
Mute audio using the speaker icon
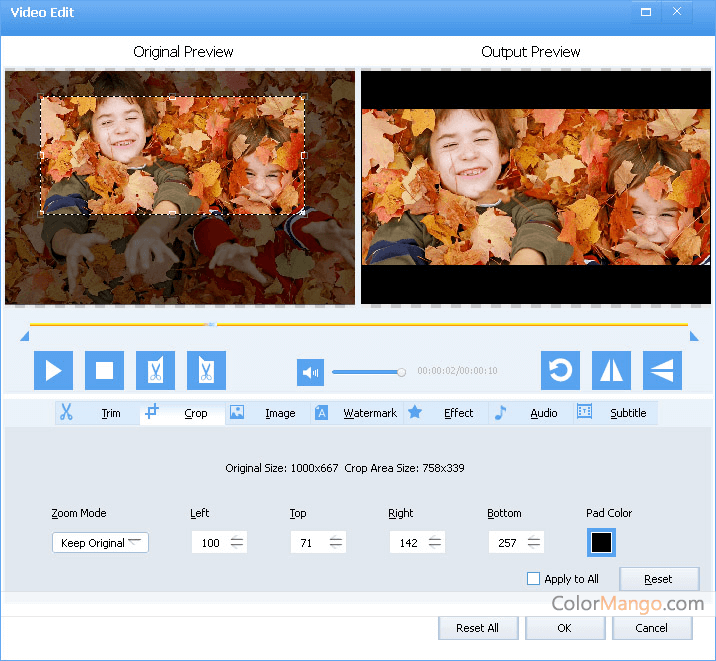coord(311,372)
